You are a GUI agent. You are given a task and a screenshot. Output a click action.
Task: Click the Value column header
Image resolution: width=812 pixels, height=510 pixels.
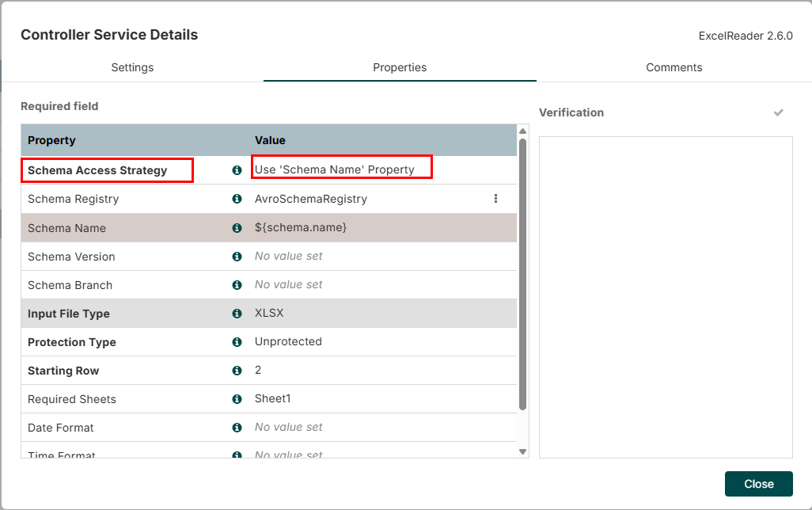pyautogui.click(x=270, y=140)
